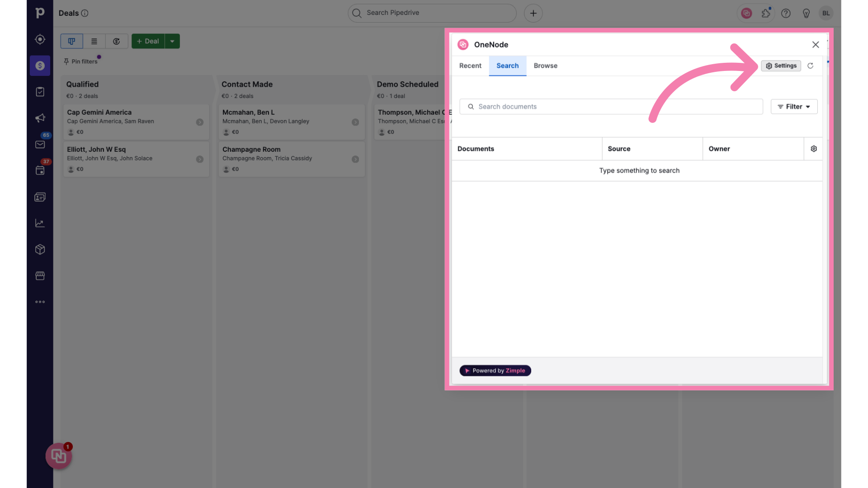The width and height of the screenshot is (868, 488).
Task: Click activity arrow on Elliott, John W Esq
Action: [x=200, y=159]
